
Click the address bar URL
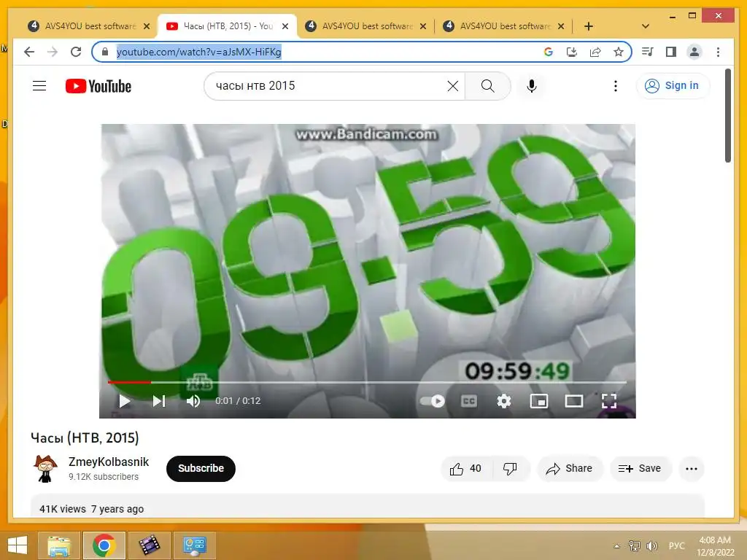click(199, 52)
